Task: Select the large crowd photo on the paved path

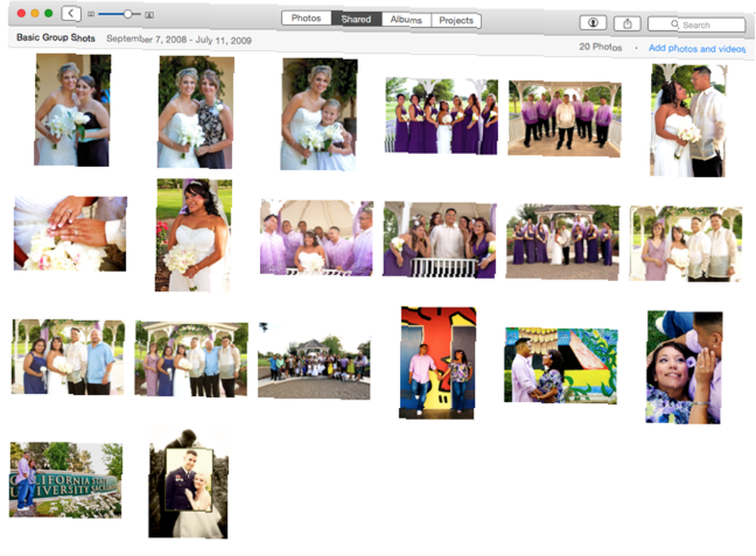Action: 314,361
